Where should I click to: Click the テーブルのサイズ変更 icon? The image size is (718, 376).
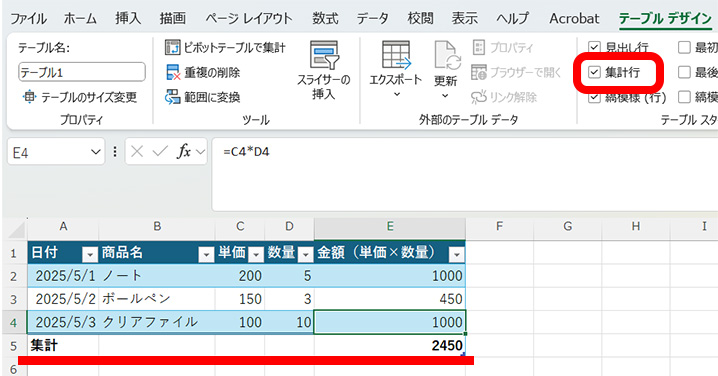click(x=29, y=97)
